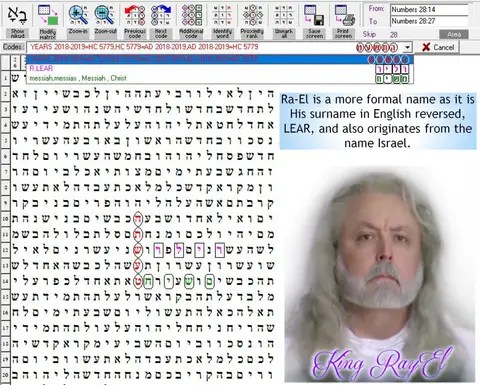Select the R.LEAR code entry
This screenshot has width=480, height=385.
click(220, 69)
